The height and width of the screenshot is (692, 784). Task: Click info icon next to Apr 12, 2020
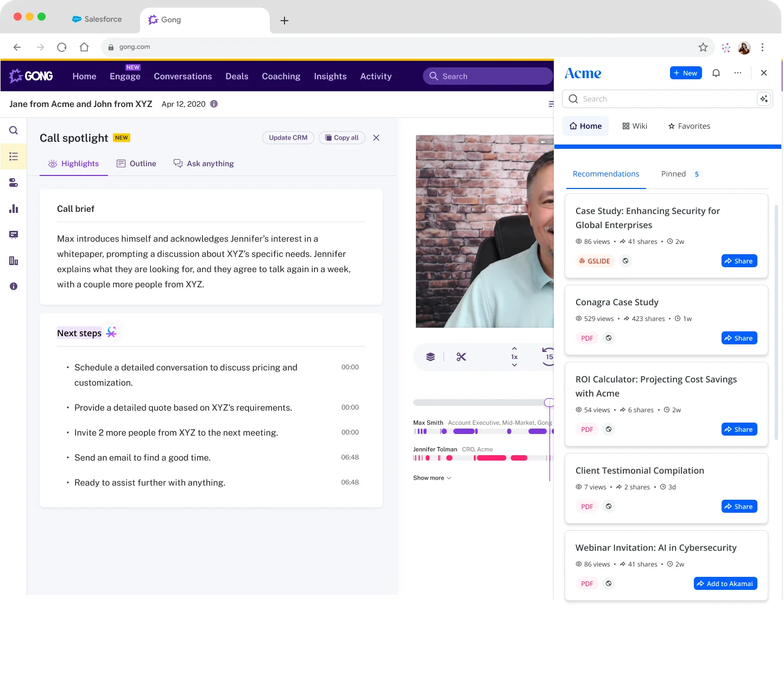214,104
